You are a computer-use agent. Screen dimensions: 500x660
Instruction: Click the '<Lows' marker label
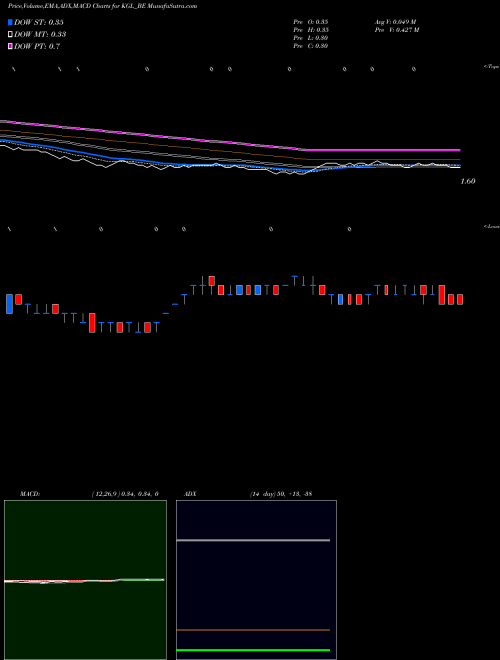492,226
